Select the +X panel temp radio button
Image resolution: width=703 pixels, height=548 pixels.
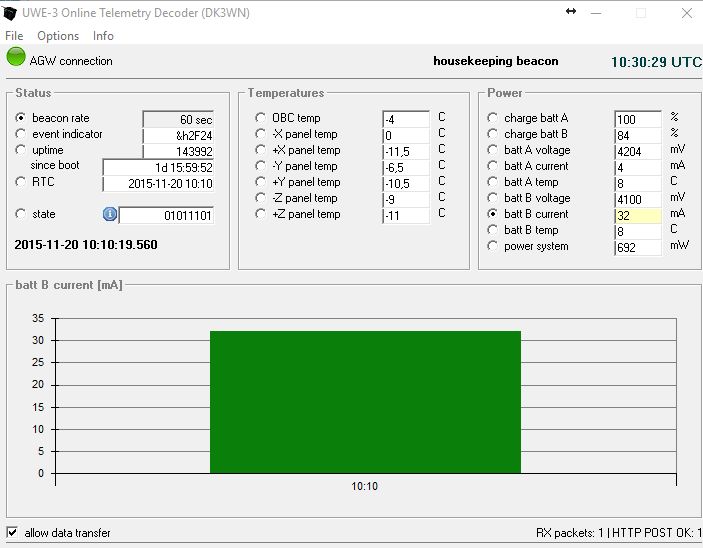coord(260,150)
